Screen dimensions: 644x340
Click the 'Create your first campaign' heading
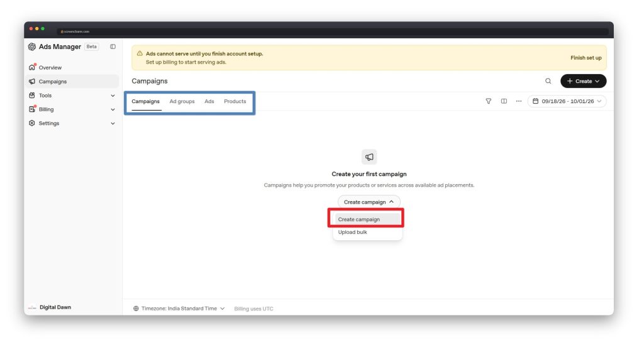tap(369, 174)
